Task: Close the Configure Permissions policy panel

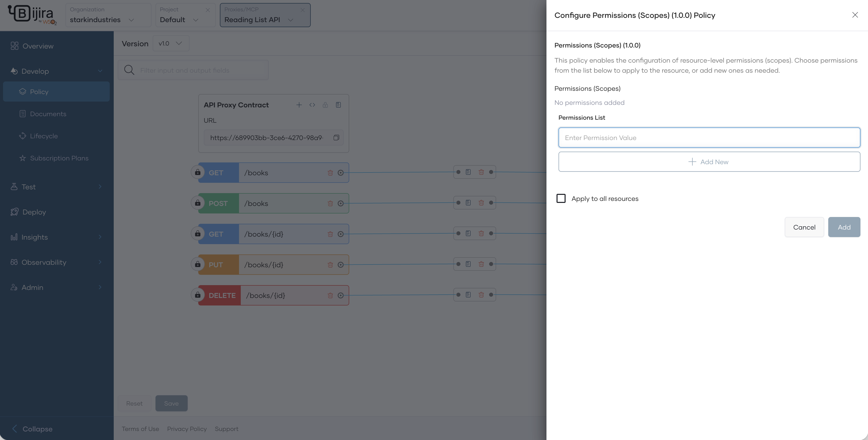Action: pos(855,15)
